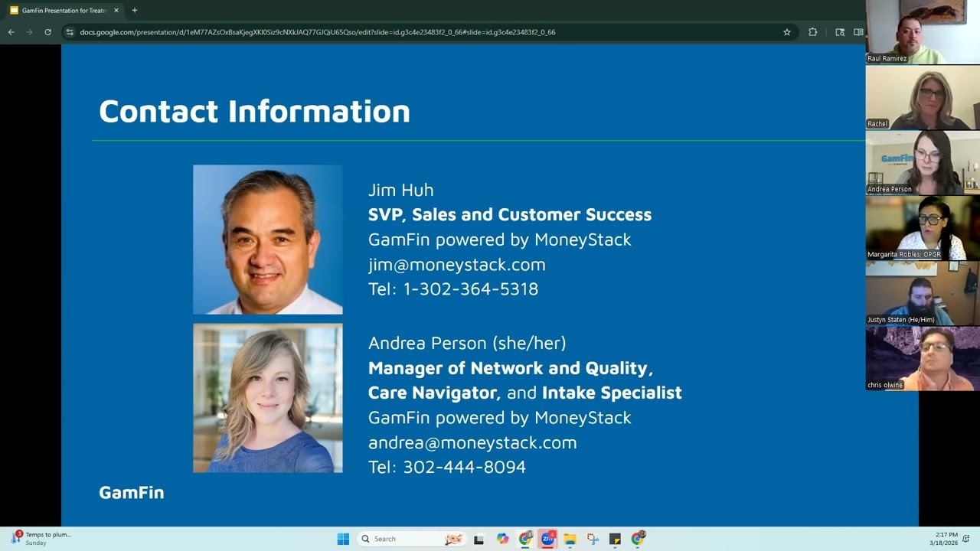The image size is (980, 551).
Task: Click Andrea Person's headshot on the slide
Action: [268, 398]
